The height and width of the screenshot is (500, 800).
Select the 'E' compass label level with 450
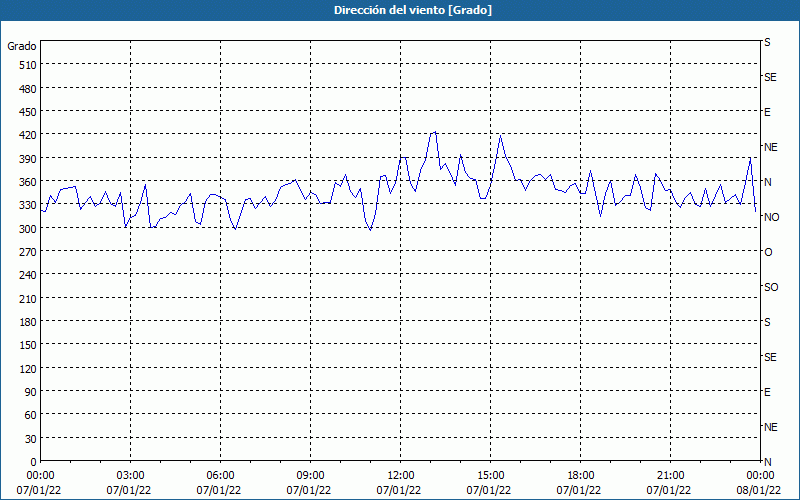767,112
